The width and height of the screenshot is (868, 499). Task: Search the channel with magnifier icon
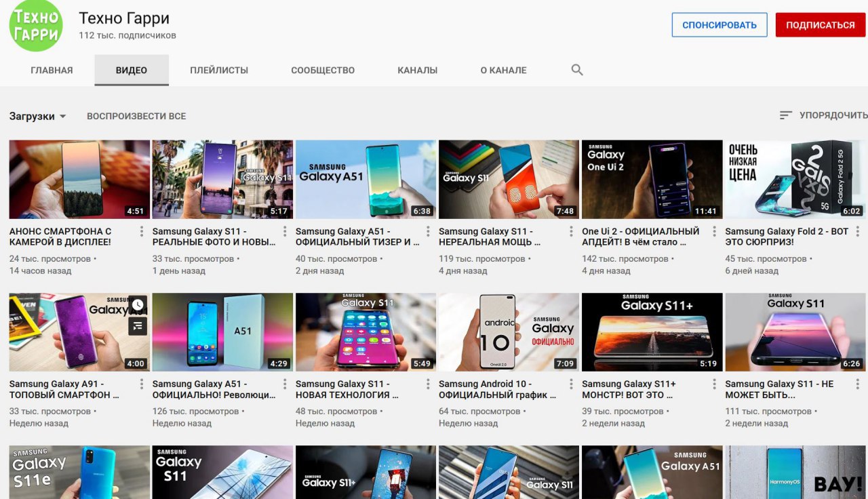click(577, 70)
